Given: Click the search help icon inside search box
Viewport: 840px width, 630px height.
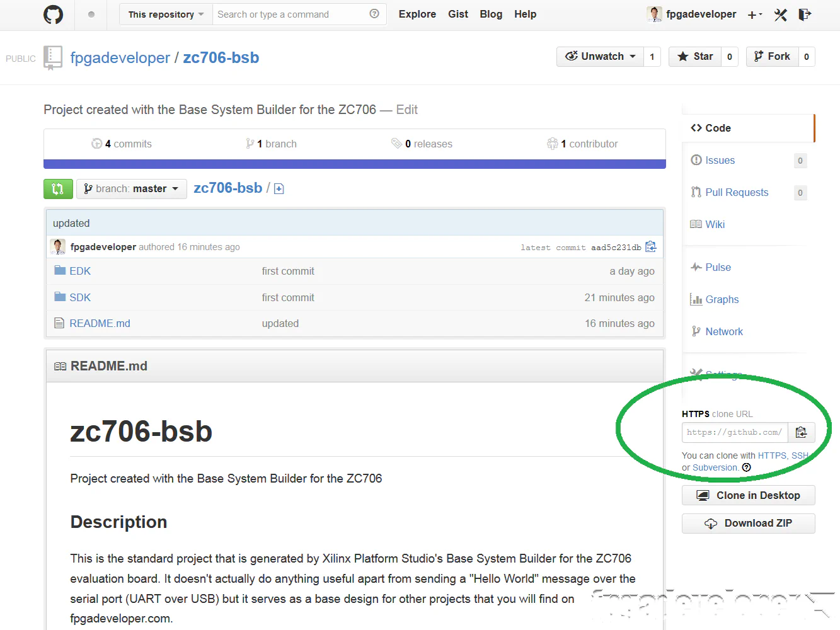Looking at the screenshot, I should click(x=374, y=13).
